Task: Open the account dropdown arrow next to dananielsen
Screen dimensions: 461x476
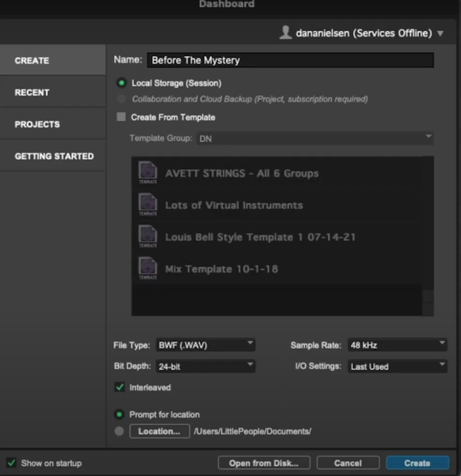Action: click(440, 33)
